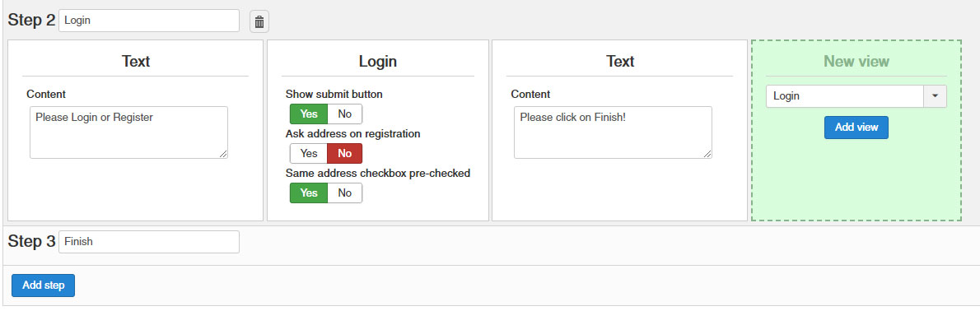Open the New view dropdown arrow
Viewport: 980px width, 311px height.
click(935, 96)
